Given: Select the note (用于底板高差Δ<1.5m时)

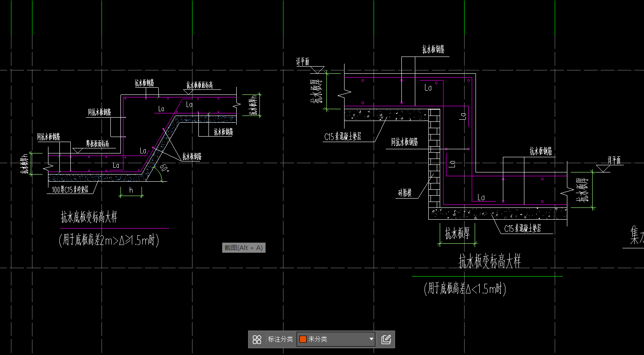Looking at the screenshot, I should click(465, 289).
